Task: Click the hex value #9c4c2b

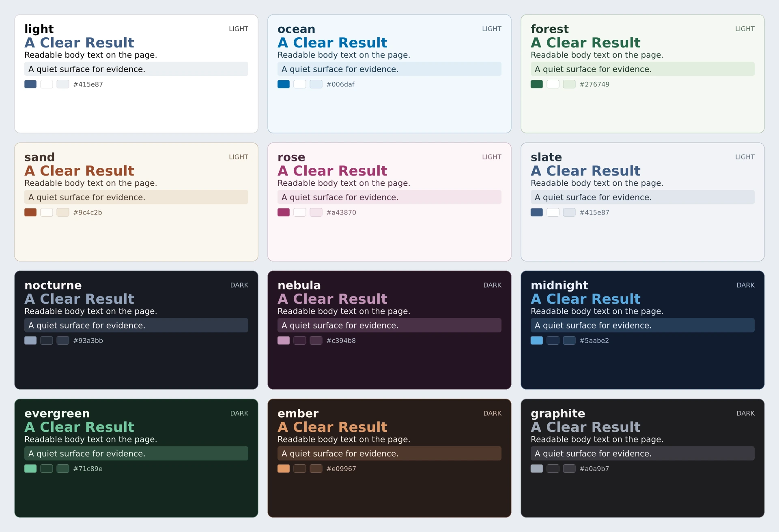Action: click(88, 212)
